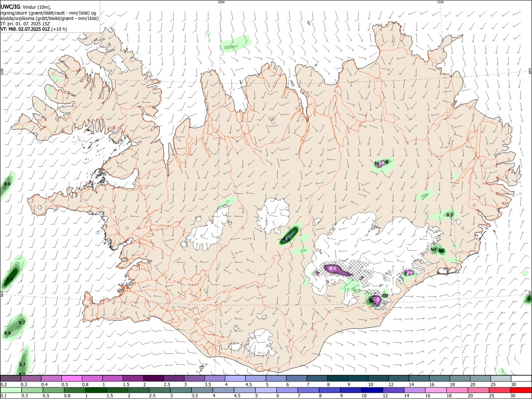Click the 0.8 value over sea southwest of Iceland
Screen dimensions: 532x399
(7, 333)
